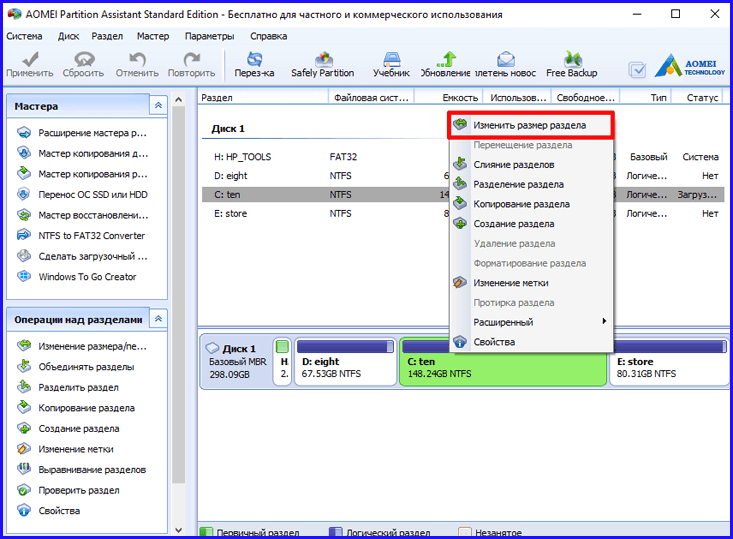Open the Мастер menu

153,36
